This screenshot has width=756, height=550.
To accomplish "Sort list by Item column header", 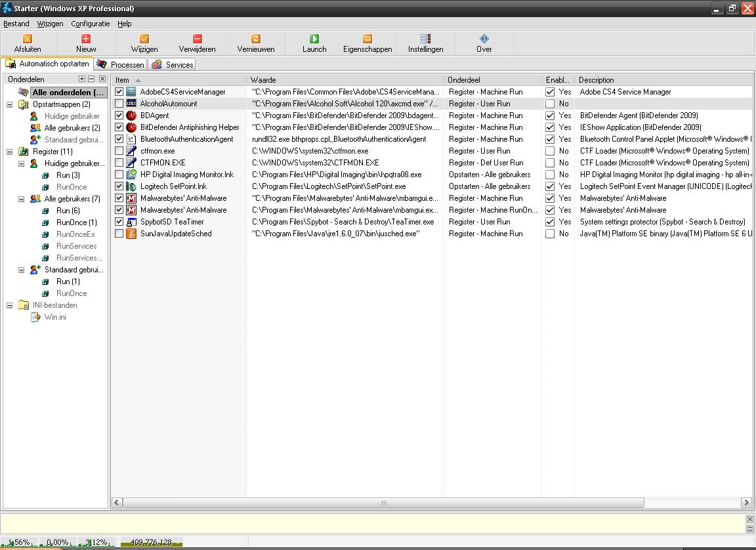I will [179, 80].
